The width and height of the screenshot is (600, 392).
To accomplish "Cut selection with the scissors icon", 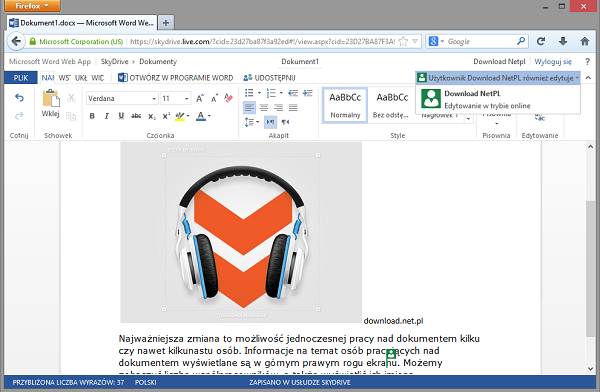I will (x=71, y=98).
